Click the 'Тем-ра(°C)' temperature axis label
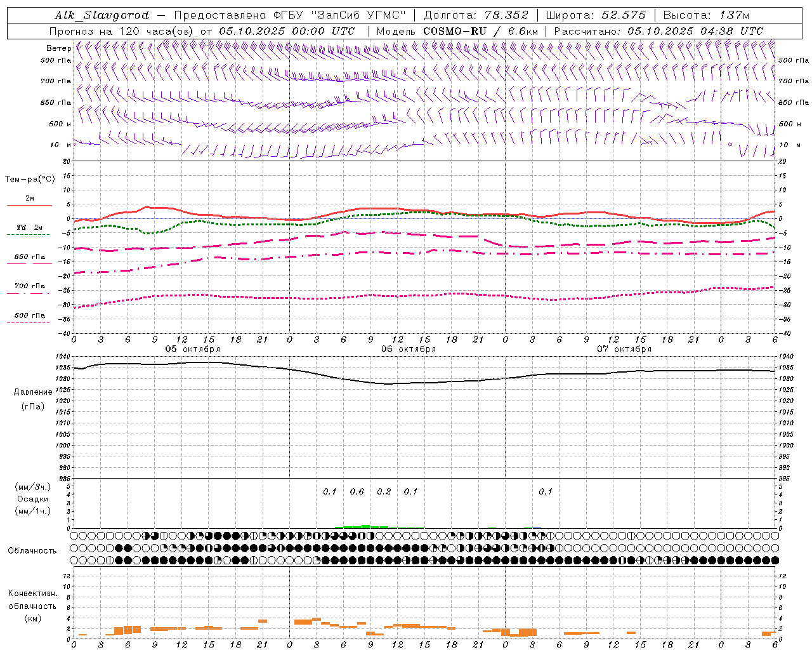The image size is (812, 650). [30, 180]
